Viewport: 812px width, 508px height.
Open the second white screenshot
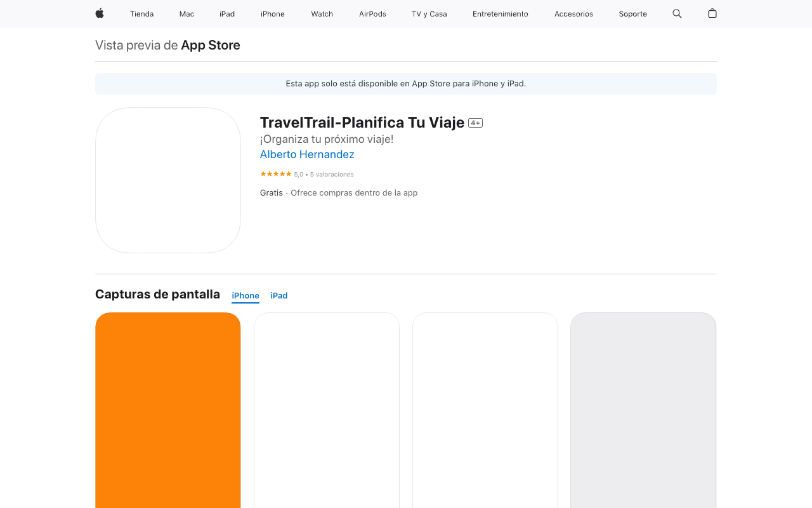pos(327,410)
